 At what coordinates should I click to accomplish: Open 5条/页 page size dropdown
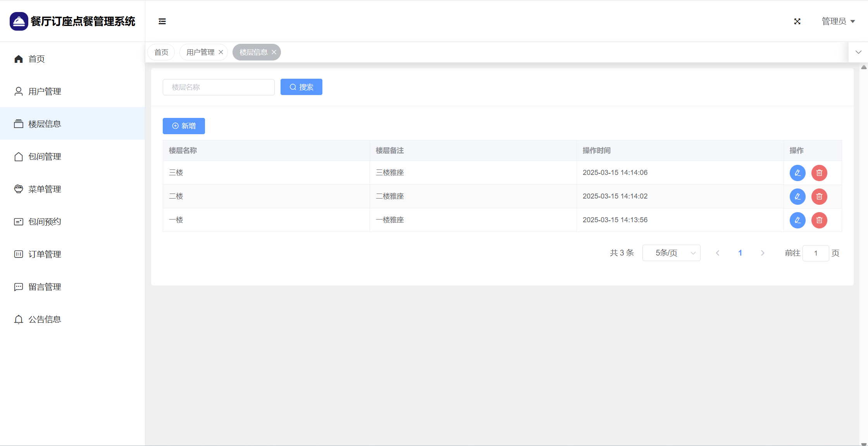[x=671, y=253]
